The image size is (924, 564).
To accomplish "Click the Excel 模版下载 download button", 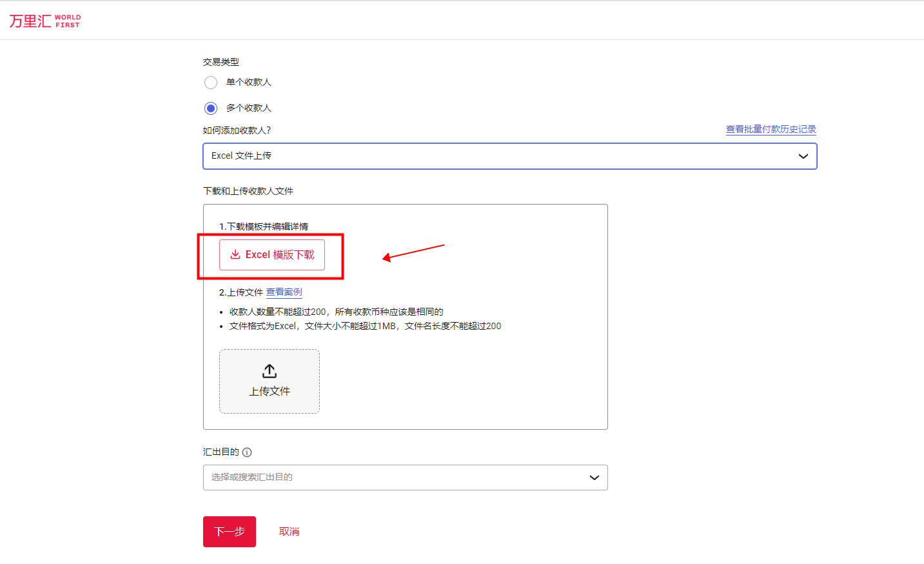I will 271,255.
